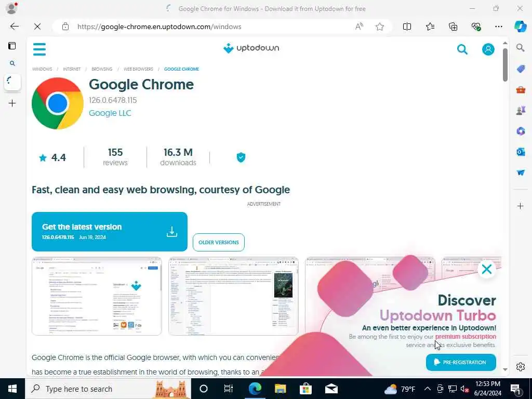Click the GOOGLE CHROME breadcrumb

181,69
